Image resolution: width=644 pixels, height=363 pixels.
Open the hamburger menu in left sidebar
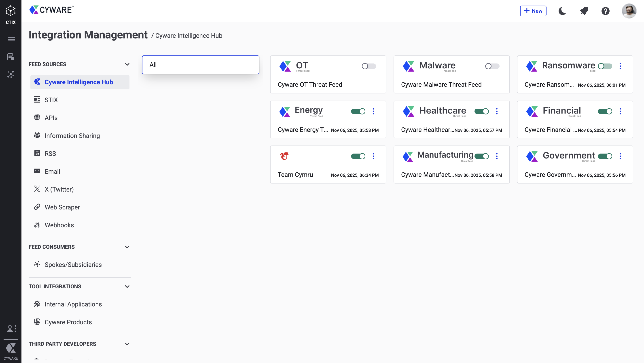pos(11,39)
